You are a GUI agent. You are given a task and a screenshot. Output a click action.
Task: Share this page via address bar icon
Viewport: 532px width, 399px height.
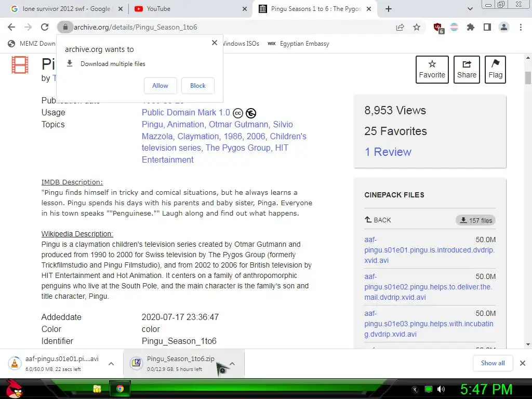[400, 27]
